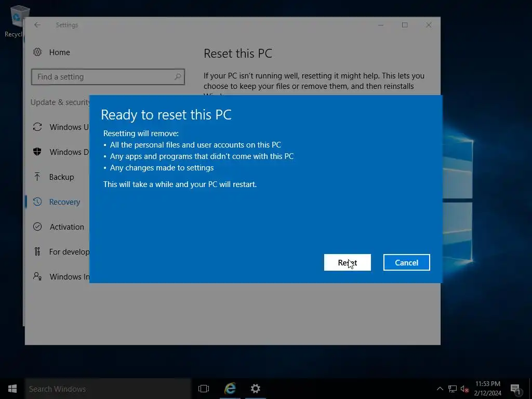This screenshot has width=532, height=399.
Task: Click the line about personal files and accounts
Action: 195,145
